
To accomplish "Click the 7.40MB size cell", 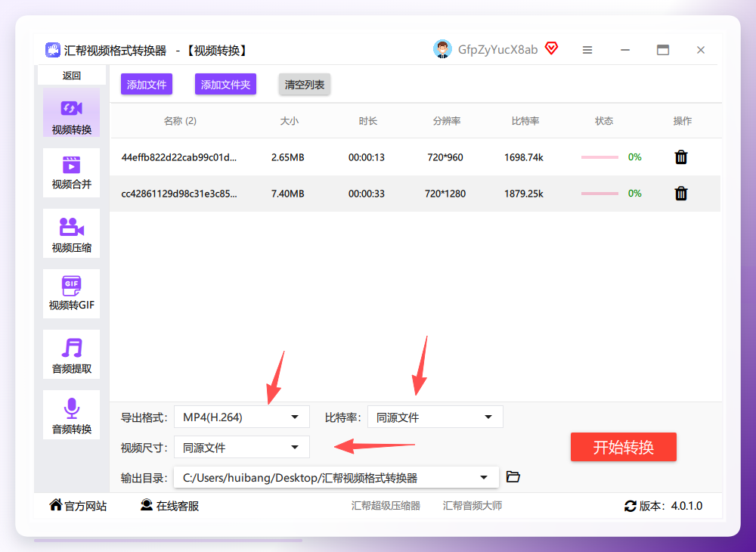I will point(287,194).
